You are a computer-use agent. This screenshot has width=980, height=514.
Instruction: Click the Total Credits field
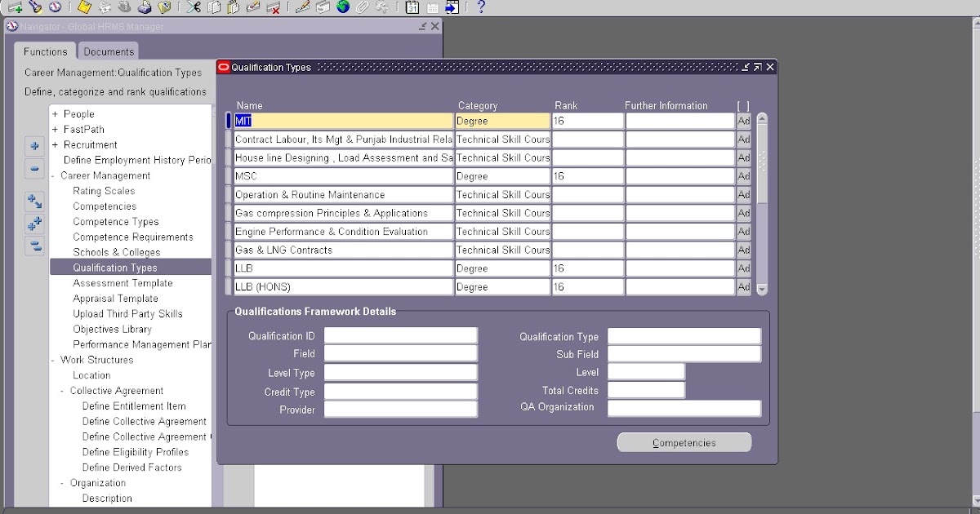pos(646,390)
